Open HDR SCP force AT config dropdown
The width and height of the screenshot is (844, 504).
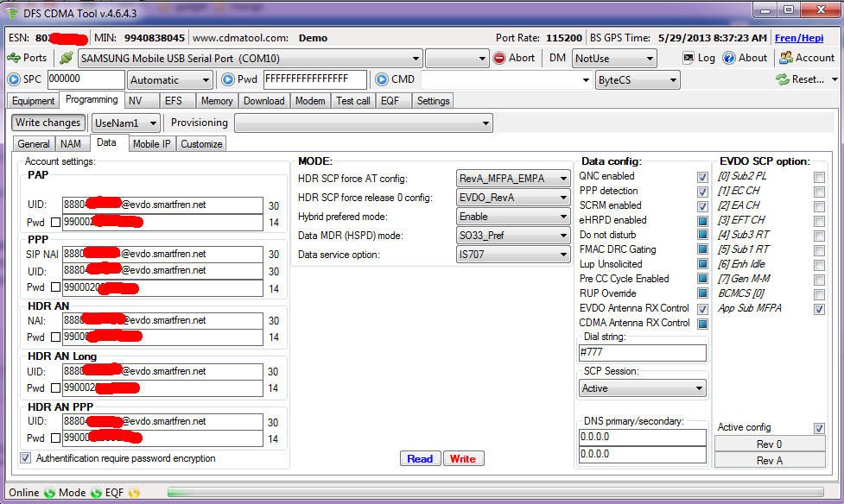click(x=512, y=179)
